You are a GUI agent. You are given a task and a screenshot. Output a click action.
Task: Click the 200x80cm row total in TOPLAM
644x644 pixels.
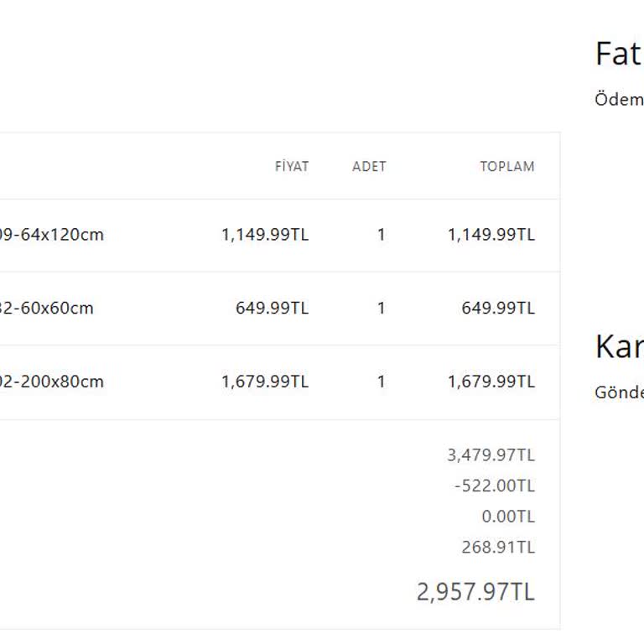click(x=491, y=382)
